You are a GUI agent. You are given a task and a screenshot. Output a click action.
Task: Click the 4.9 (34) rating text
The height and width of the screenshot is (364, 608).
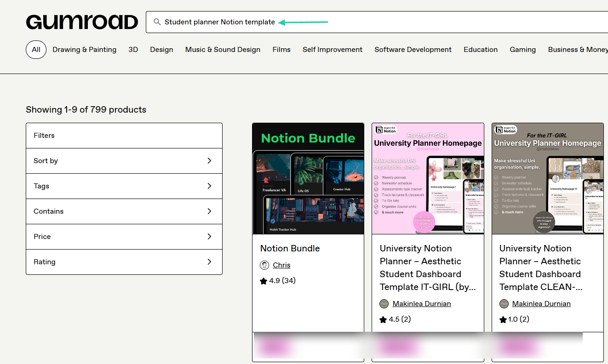[x=282, y=281]
